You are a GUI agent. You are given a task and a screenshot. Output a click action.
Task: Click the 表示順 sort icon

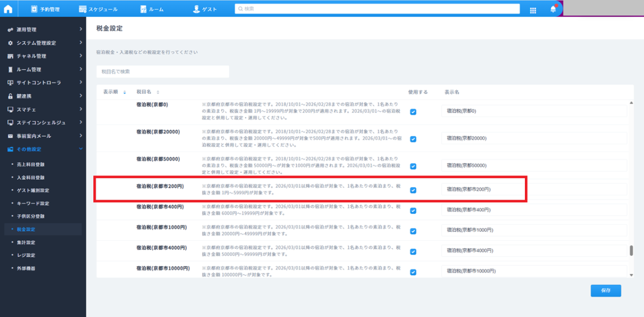(x=125, y=92)
